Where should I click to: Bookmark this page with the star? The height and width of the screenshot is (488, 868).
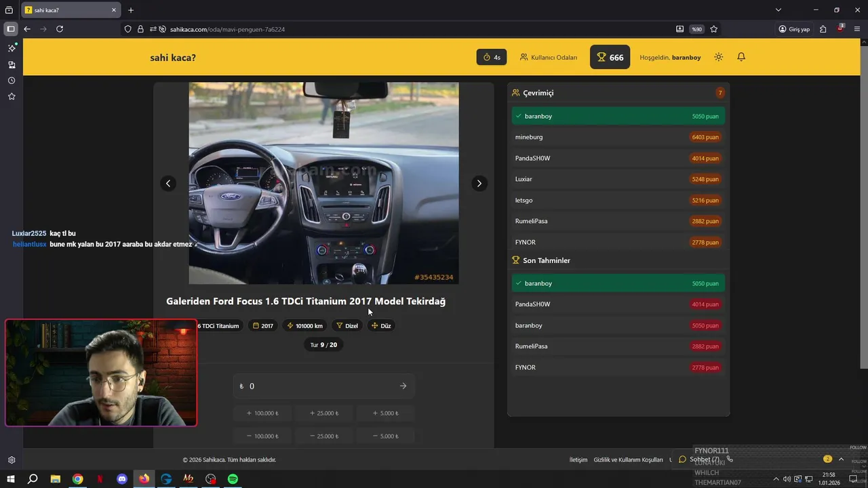[x=714, y=29]
